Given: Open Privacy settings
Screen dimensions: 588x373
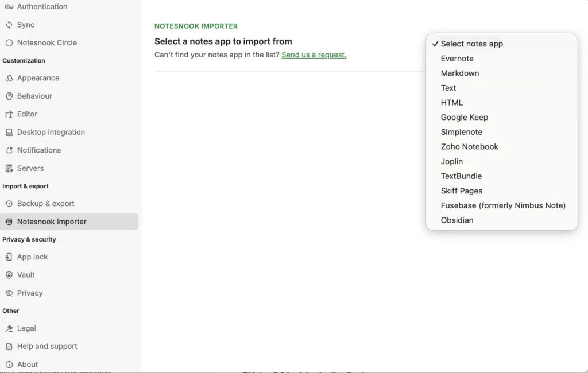Looking at the screenshot, I should [x=69, y=293].
